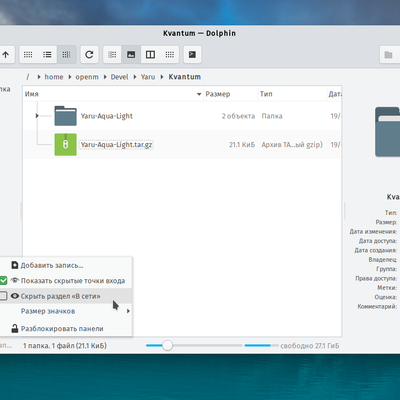Click the dotted grid icon beside split
The image size is (400, 400).
click(170, 55)
